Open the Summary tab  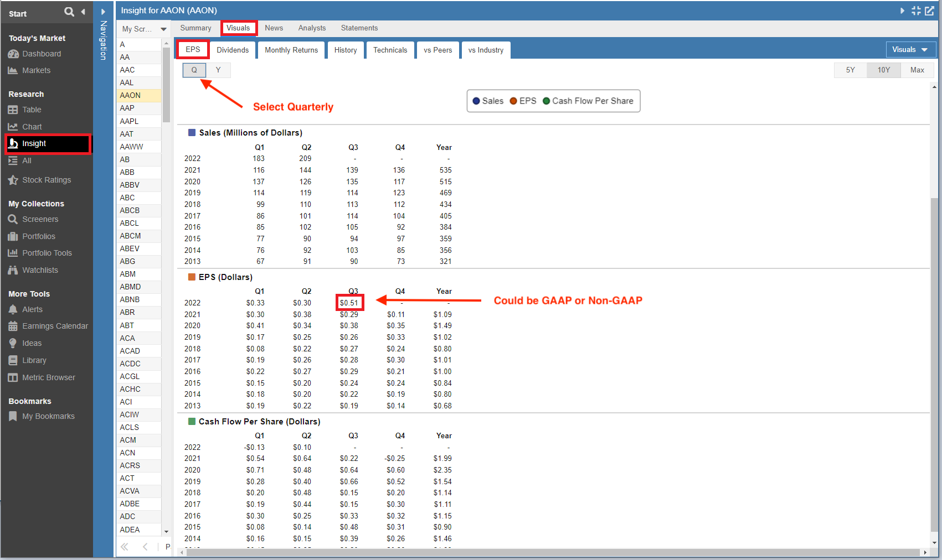pyautogui.click(x=195, y=28)
